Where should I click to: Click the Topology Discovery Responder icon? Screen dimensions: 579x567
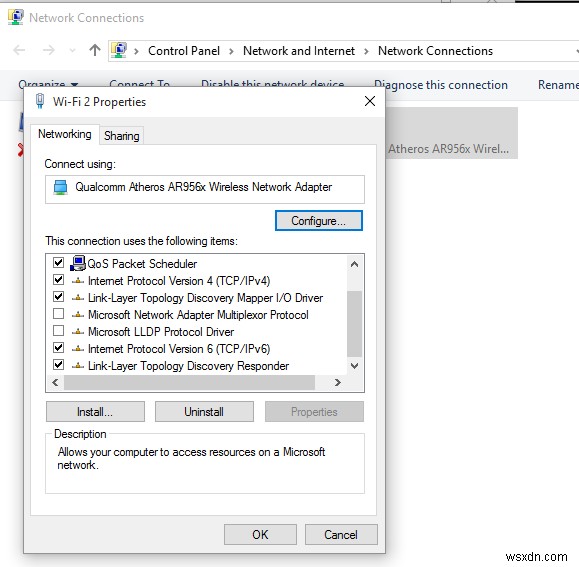tap(78, 366)
